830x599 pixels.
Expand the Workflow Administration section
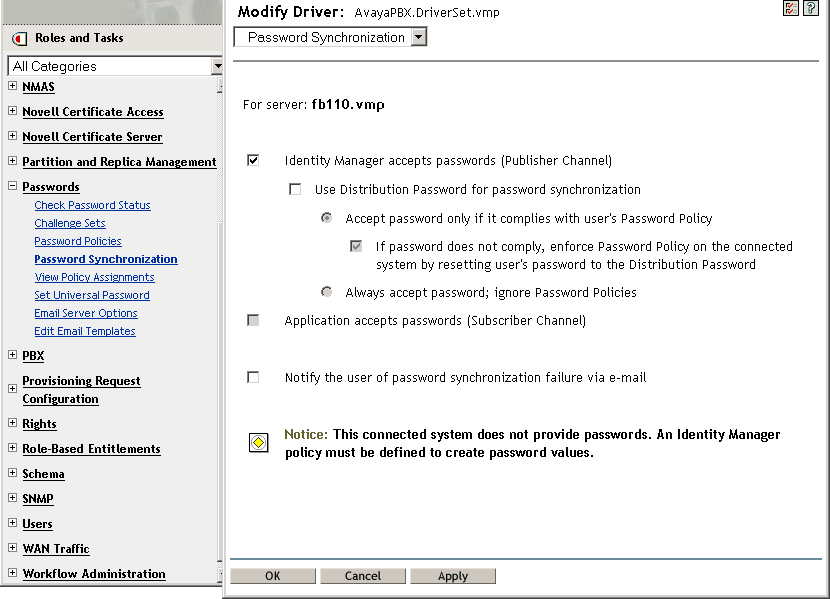click(10, 574)
